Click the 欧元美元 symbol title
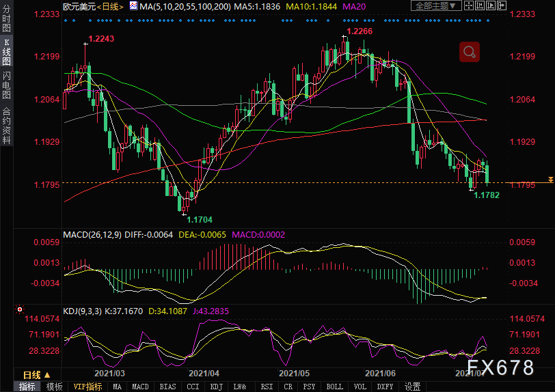Viewport: 555px width, 392px height. click(x=79, y=6)
